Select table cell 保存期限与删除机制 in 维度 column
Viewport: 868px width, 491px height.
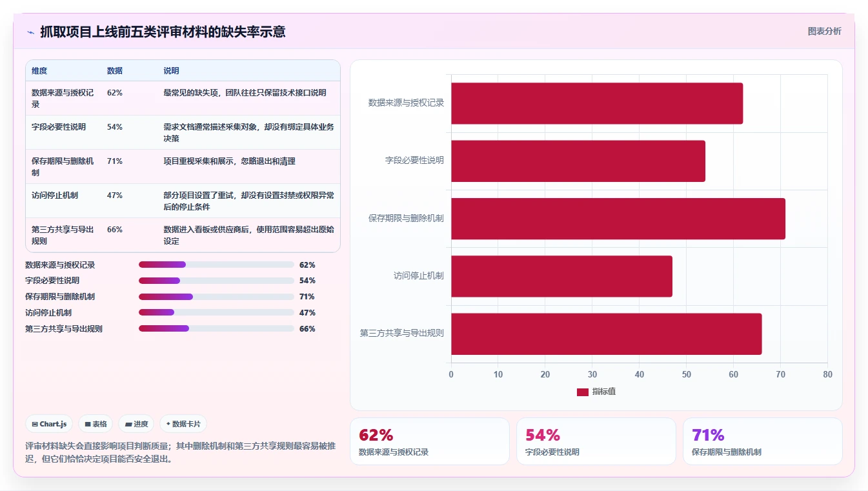coord(63,166)
